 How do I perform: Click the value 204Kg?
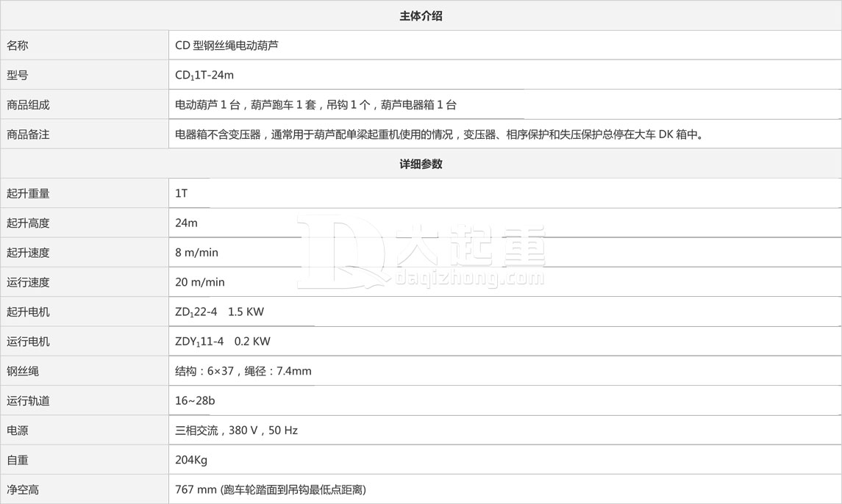coord(191,460)
